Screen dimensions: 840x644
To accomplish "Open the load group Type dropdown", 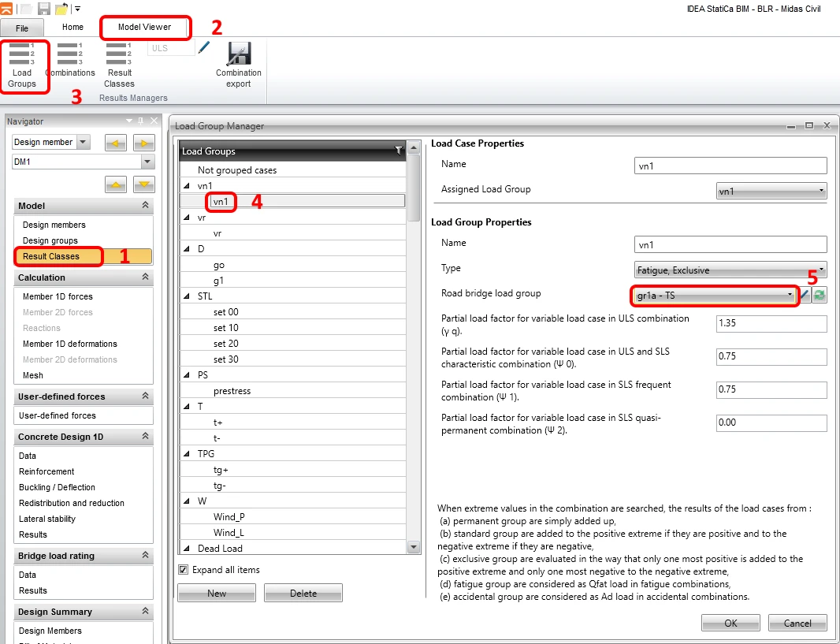I will click(730, 270).
